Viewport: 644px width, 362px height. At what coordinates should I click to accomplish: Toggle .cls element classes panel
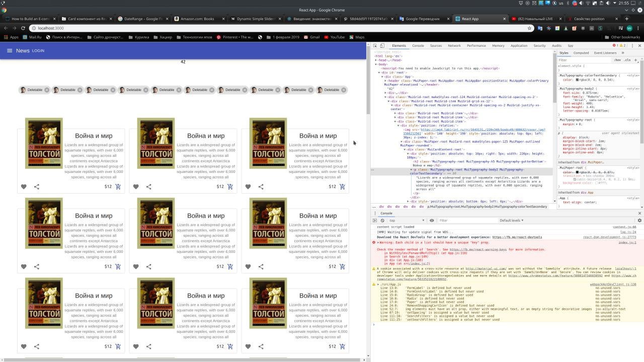[x=627, y=60]
